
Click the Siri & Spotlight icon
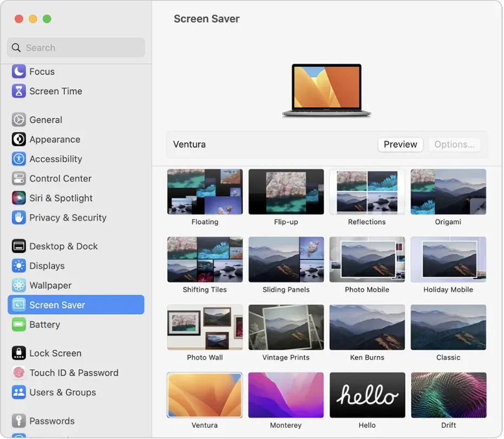click(x=19, y=198)
